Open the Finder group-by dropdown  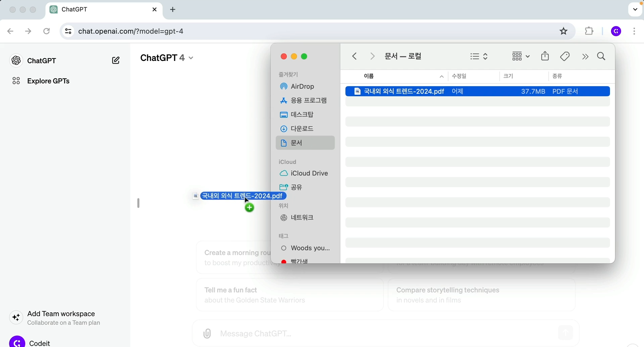(x=521, y=56)
